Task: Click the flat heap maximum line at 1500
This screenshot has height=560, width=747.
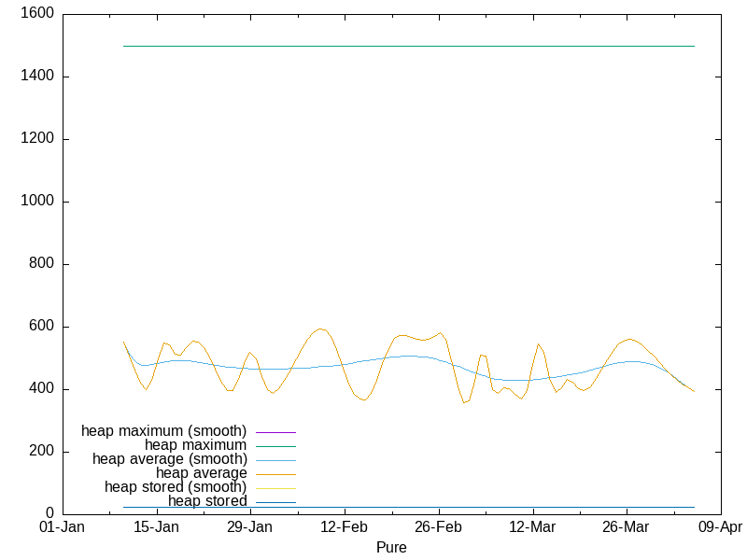Action: coord(411,46)
